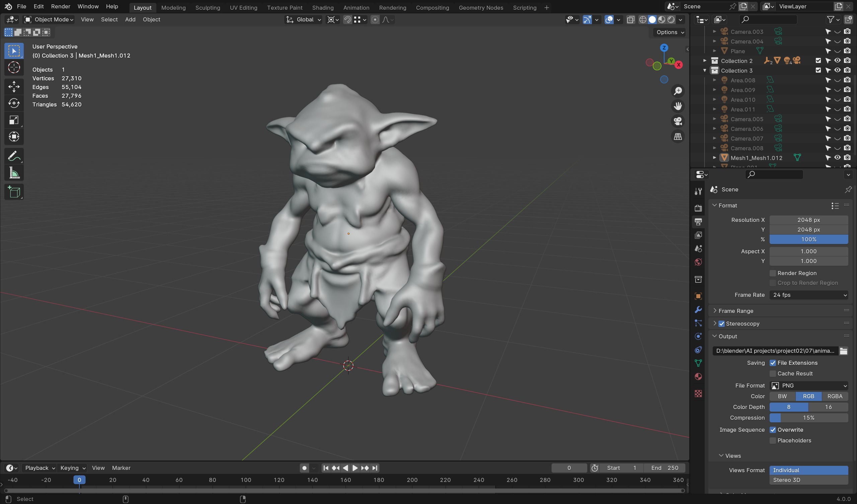Open the Tool properties tab

698,191
